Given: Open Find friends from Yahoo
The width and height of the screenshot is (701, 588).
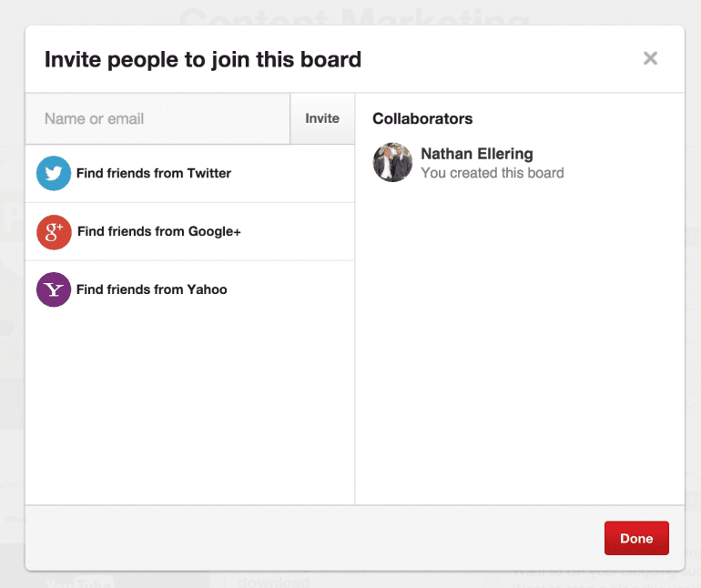Looking at the screenshot, I should coord(152,289).
